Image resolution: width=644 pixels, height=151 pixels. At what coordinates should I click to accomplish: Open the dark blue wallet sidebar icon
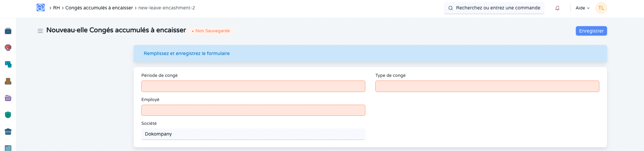[8, 31]
